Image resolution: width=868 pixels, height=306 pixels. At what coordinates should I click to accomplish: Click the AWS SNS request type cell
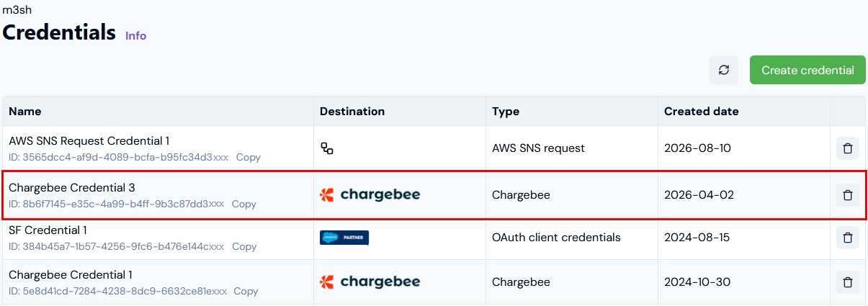pyautogui.click(x=539, y=148)
